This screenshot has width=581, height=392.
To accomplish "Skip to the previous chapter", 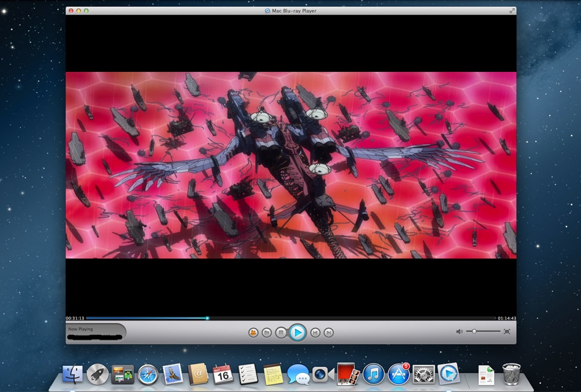I will click(314, 333).
